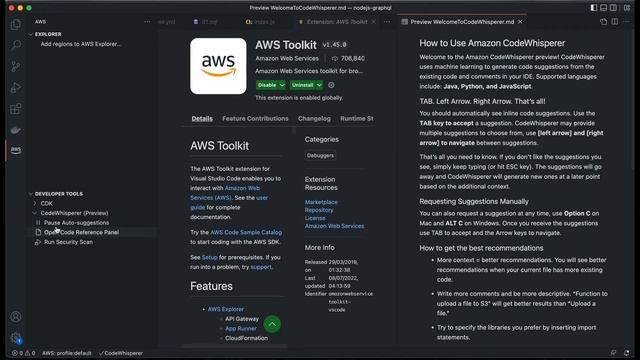Screen dimensions: 640x360
Task: Click the feedback icon in status bar
Action: (x=613, y=353)
